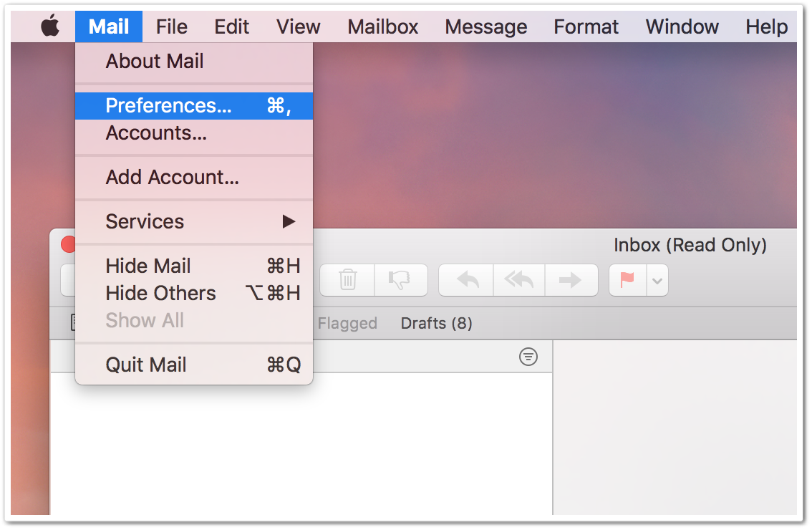Select Hide Others menu entry
Screen dimensions: 812x530
click(x=193, y=293)
